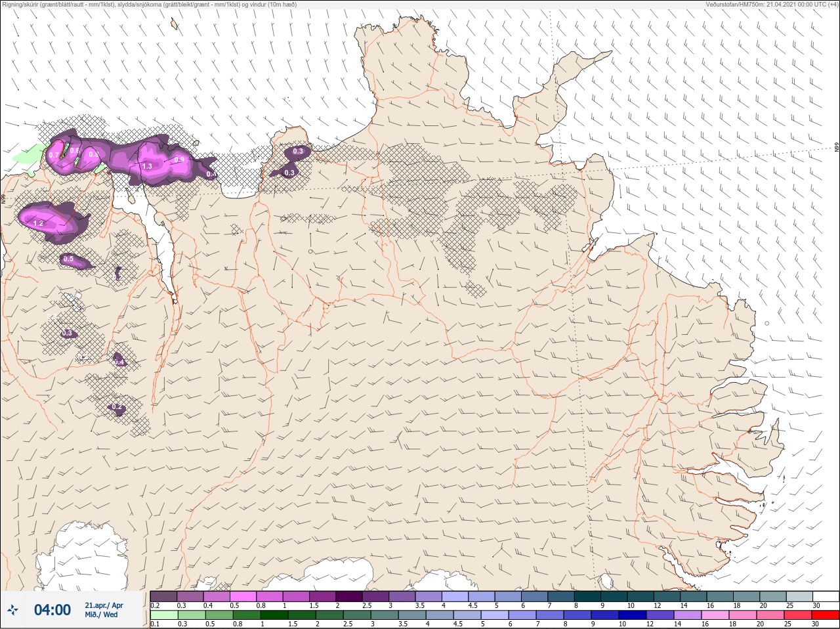Pick the light pink 16 swatch, lower legend

pyautogui.click(x=715, y=616)
